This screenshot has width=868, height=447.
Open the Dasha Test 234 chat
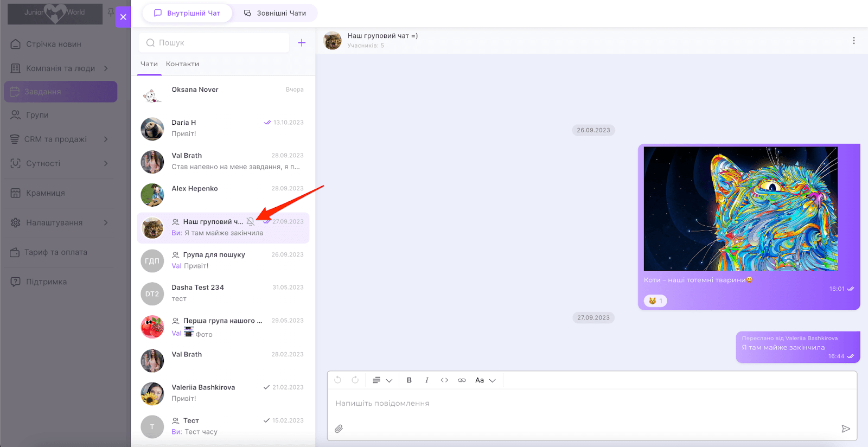223,293
